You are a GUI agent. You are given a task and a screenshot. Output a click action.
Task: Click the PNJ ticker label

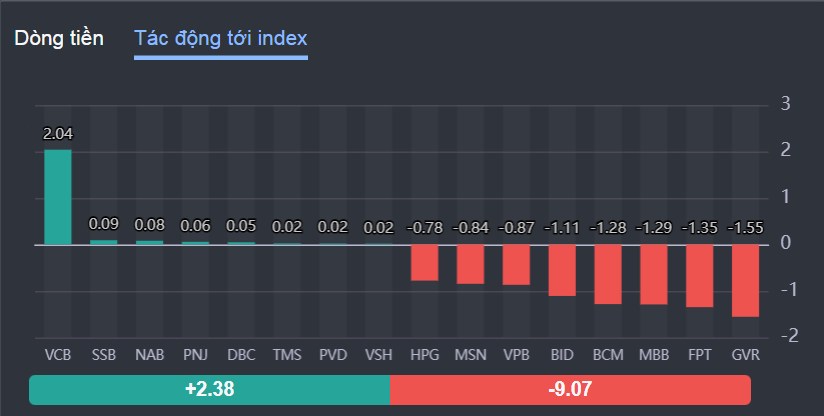coord(195,355)
